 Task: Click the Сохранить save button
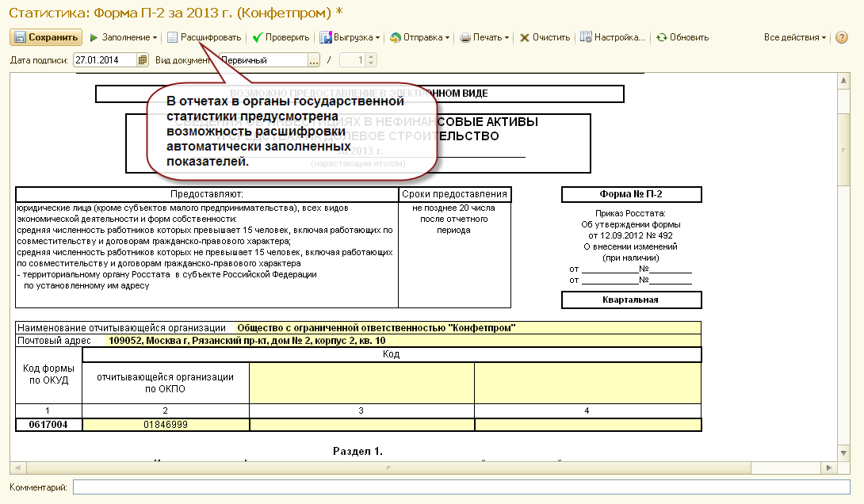(46, 37)
